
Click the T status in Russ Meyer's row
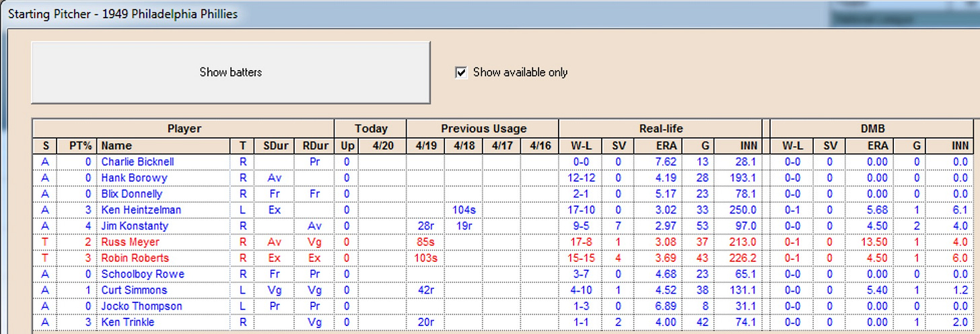click(46, 242)
